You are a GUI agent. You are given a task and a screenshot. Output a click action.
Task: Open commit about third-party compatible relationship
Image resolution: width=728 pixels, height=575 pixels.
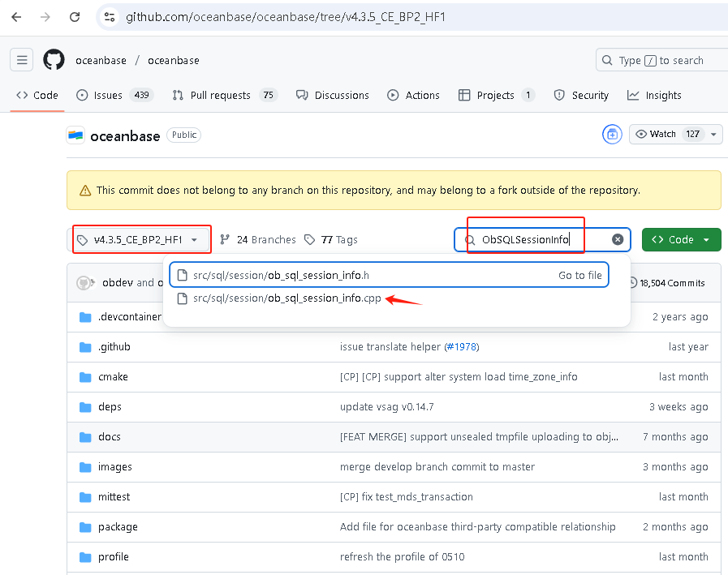pos(477,526)
